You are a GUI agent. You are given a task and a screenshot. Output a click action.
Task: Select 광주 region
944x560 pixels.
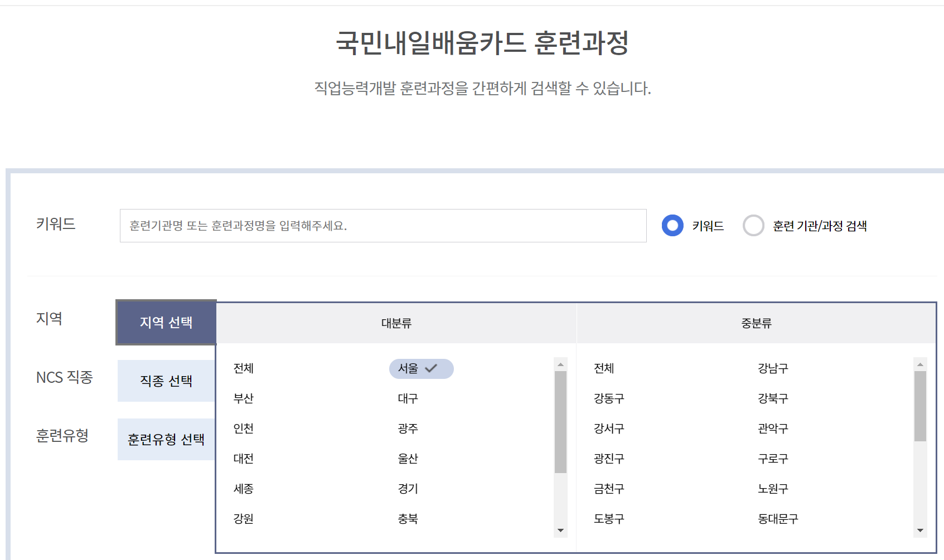(408, 428)
